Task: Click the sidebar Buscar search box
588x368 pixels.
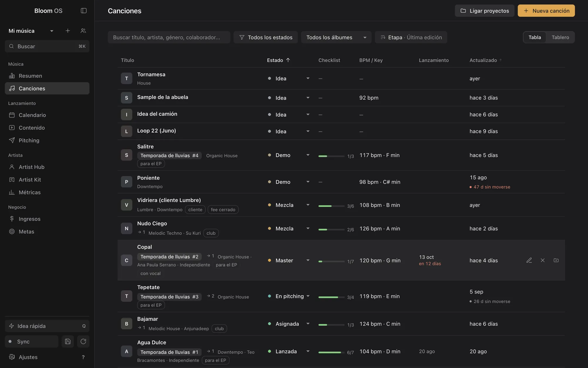Action: point(47,46)
